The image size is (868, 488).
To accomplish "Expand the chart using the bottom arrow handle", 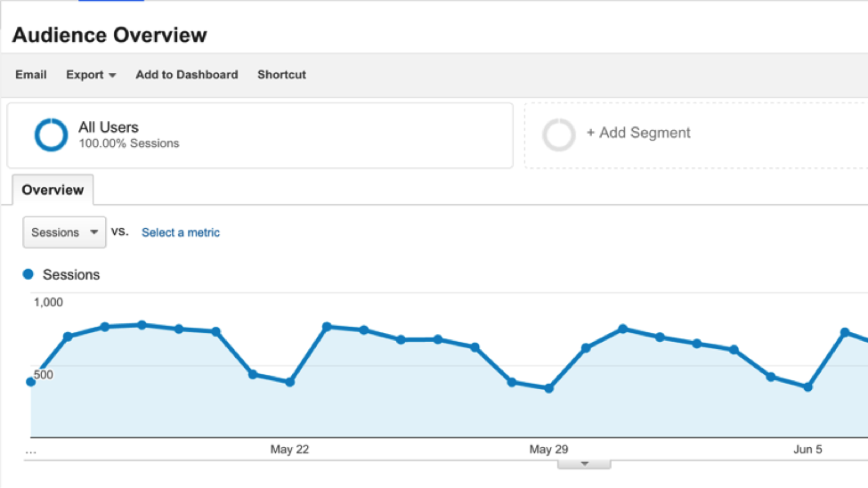I will pyautogui.click(x=584, y=464).
